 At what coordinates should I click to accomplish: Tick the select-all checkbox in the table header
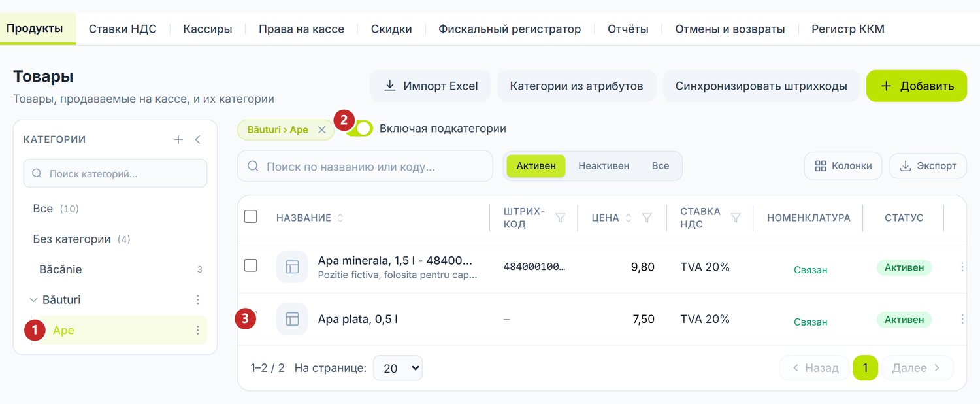coord(250,216)
